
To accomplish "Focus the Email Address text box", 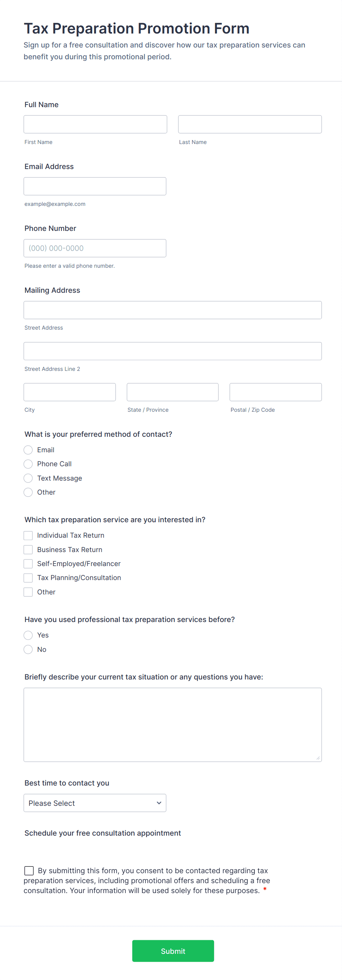I will tap(95, 186).
